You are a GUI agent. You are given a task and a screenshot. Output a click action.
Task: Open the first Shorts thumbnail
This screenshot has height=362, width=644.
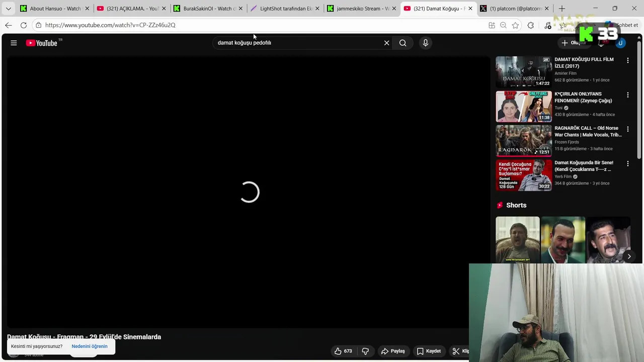[518, 240]
